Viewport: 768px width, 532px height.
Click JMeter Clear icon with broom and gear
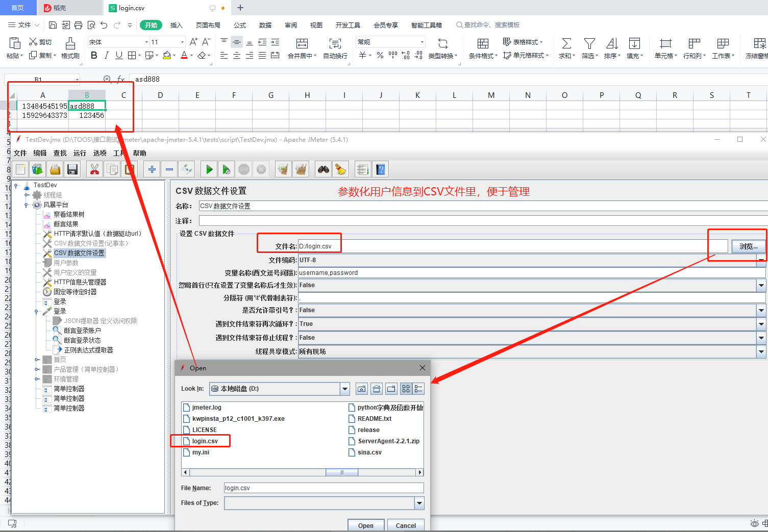coord(283,169)
